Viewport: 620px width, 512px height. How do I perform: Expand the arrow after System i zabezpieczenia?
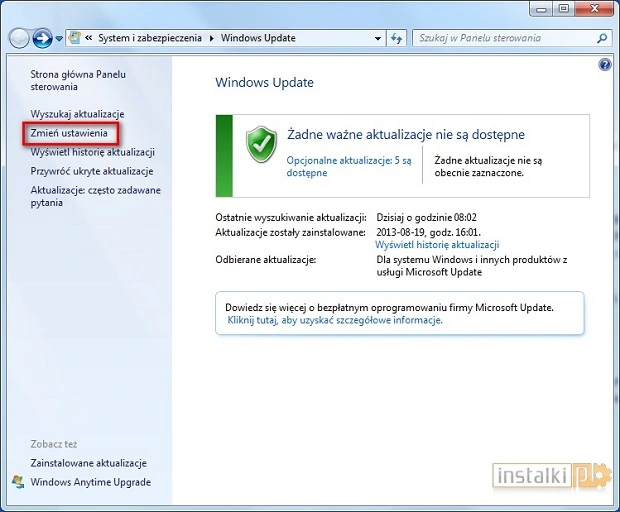212,38
